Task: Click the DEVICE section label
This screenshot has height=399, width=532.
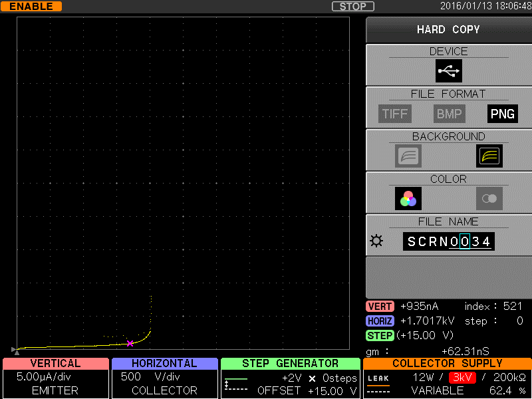Action: click(x=448, y=51)
